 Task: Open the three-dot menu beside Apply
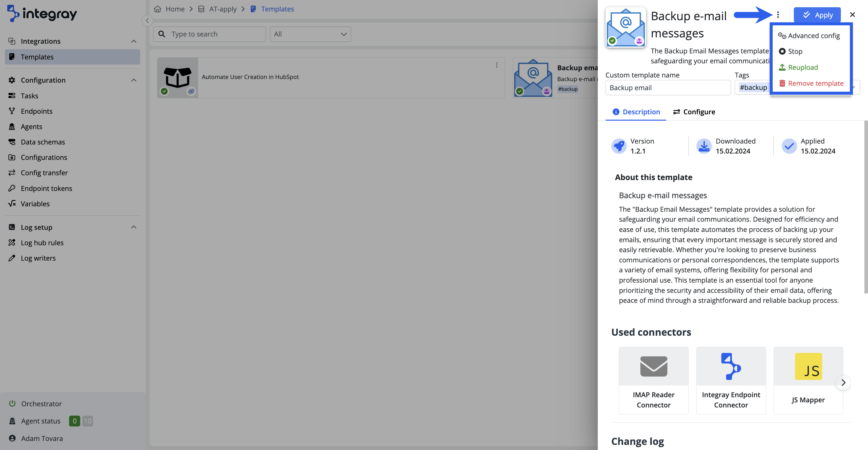[x=778, y=15]
